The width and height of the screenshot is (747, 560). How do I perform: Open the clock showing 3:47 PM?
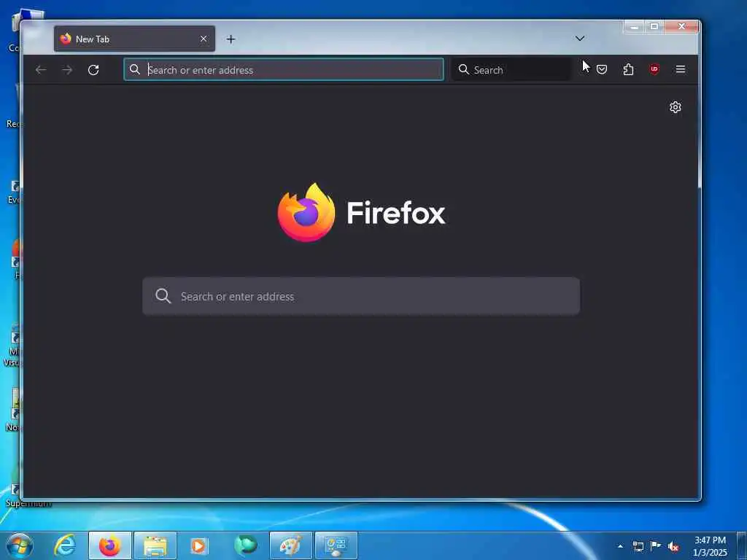point(710,546)
